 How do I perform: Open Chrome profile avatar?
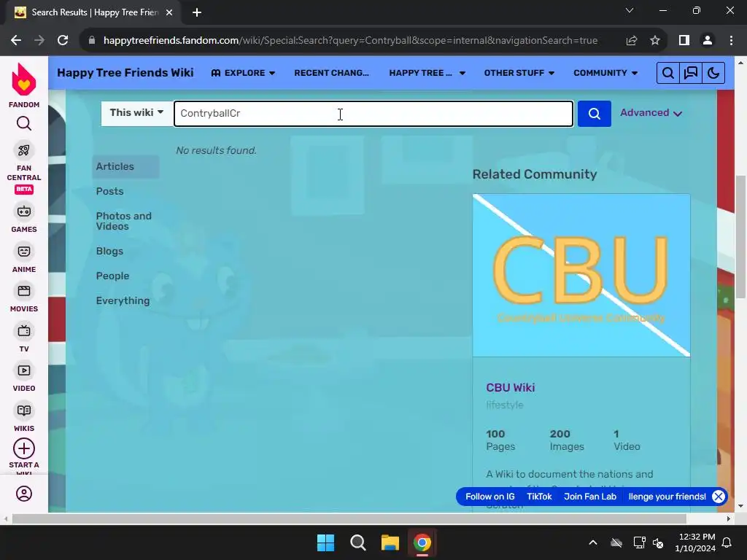pos(708,41)
